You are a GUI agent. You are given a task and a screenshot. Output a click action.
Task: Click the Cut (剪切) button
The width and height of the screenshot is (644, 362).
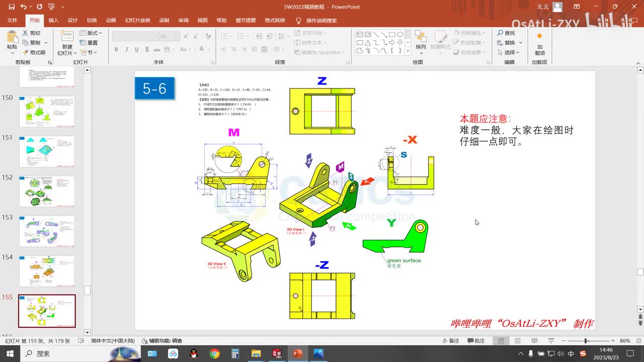tap(32, 33)
